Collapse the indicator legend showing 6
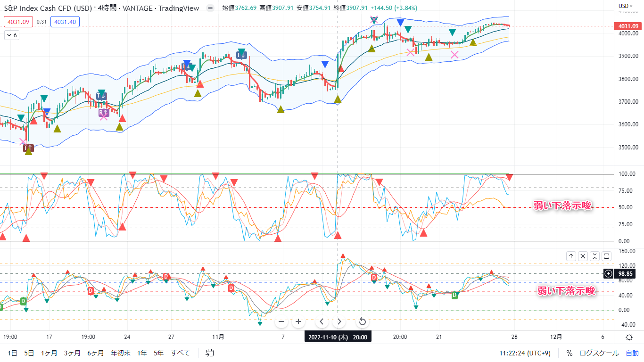Viewport: 644px width, 362px height. pyautogui.click(x=12, y=35)
